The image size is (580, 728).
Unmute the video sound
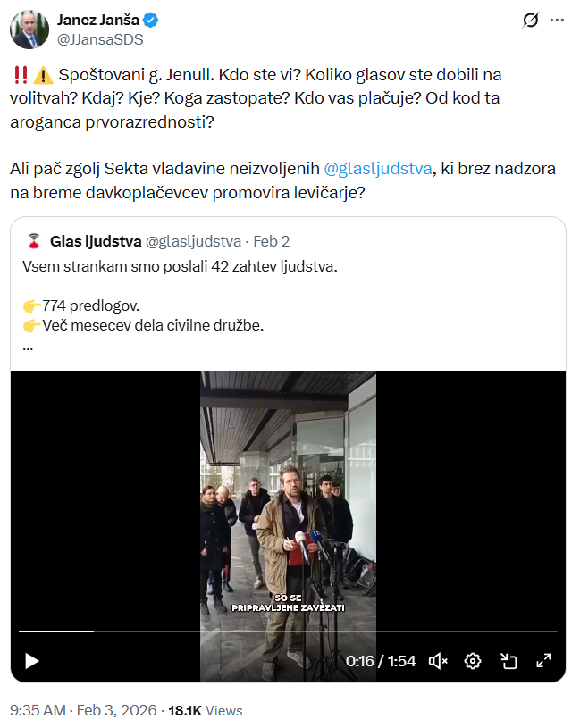click(438, 661)
